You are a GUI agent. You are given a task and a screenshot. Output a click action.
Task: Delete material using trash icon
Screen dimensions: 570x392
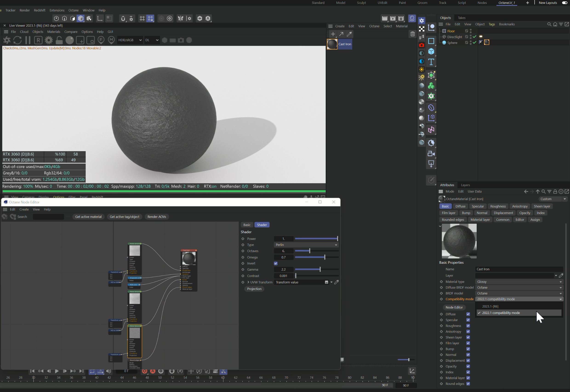point(412,34)
